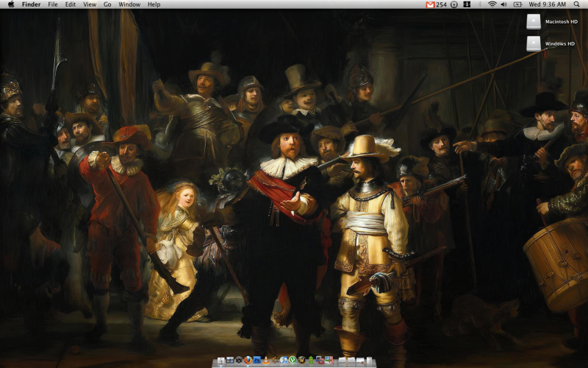Open Spaces from the Dock

(230, 360)
